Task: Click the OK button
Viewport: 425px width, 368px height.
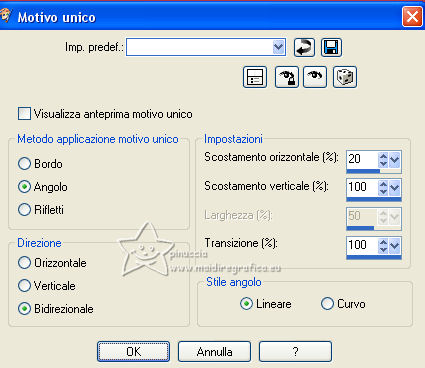Action: (x=133, y=351)
